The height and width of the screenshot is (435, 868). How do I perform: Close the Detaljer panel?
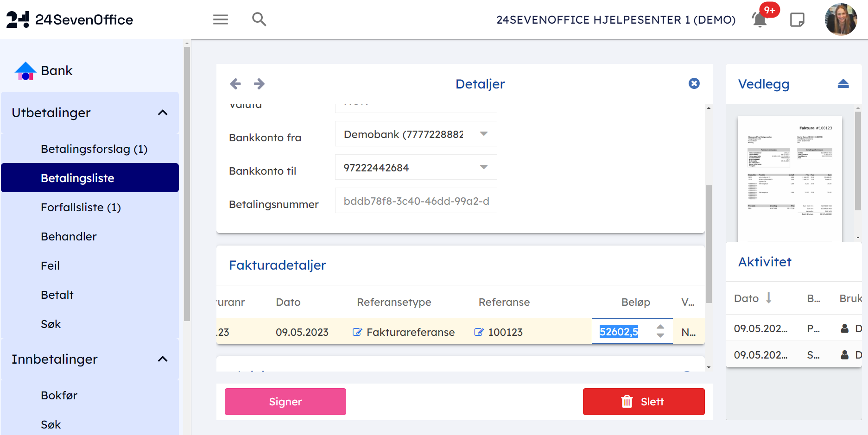coord(694,83)
